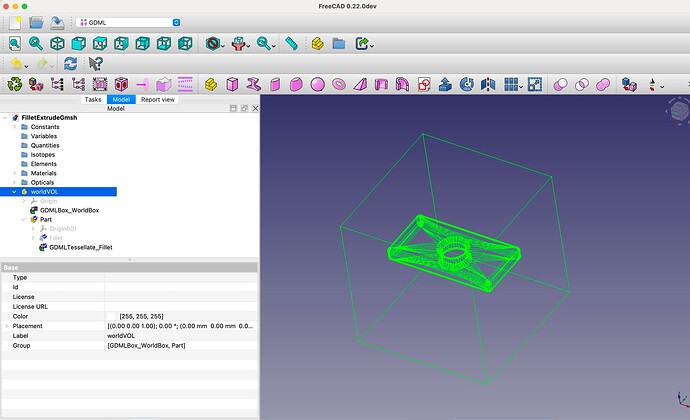This screenshot has width=690, height=420.
Task: Open the GDML workbench selector dropdown
Action: 128,22
